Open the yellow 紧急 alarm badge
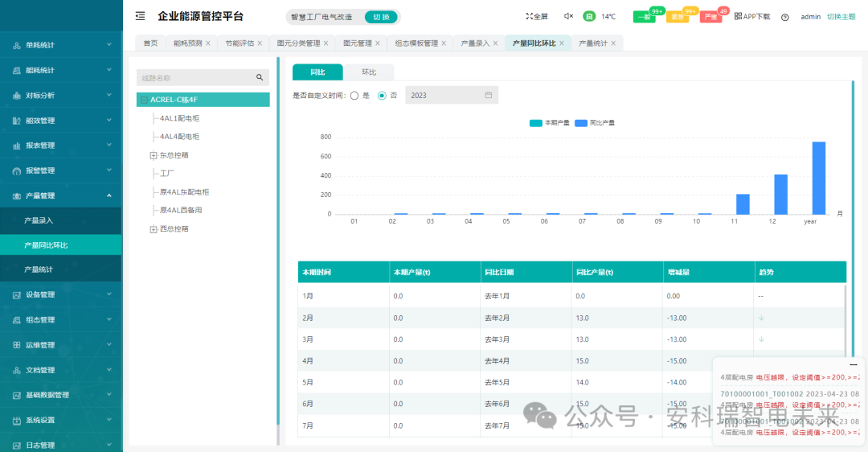Image resolution: width=868 pixels, height=452 pixels. 677,17
